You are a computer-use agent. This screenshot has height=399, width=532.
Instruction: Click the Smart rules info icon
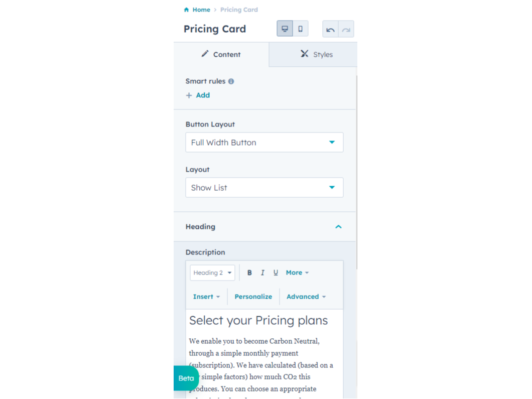[x=231, y=81]
